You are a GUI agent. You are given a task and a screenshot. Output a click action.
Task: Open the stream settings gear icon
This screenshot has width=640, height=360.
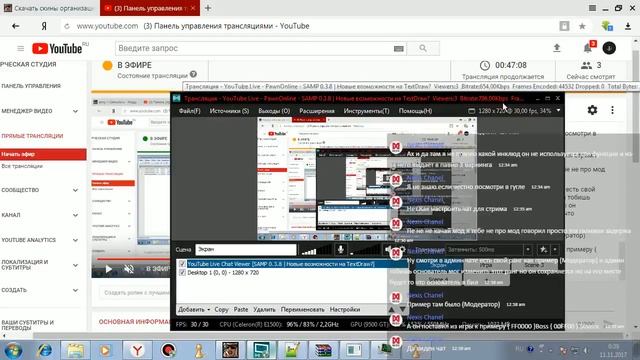click(592, 110)
